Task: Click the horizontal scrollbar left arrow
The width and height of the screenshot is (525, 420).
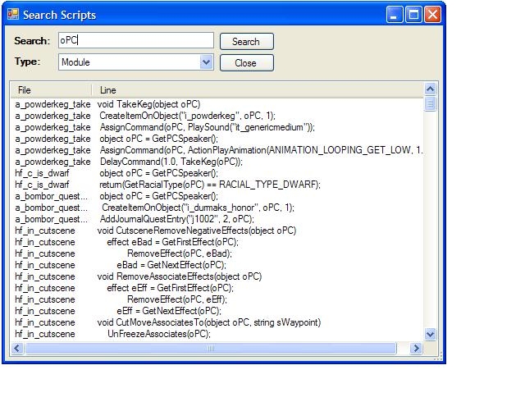Action: (x=17, y=349)
